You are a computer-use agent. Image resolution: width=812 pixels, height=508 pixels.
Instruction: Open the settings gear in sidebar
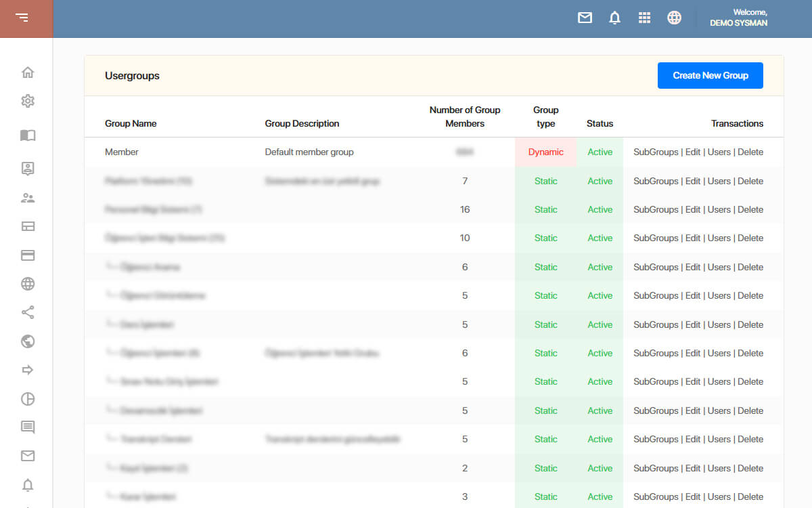coord(28,101)
